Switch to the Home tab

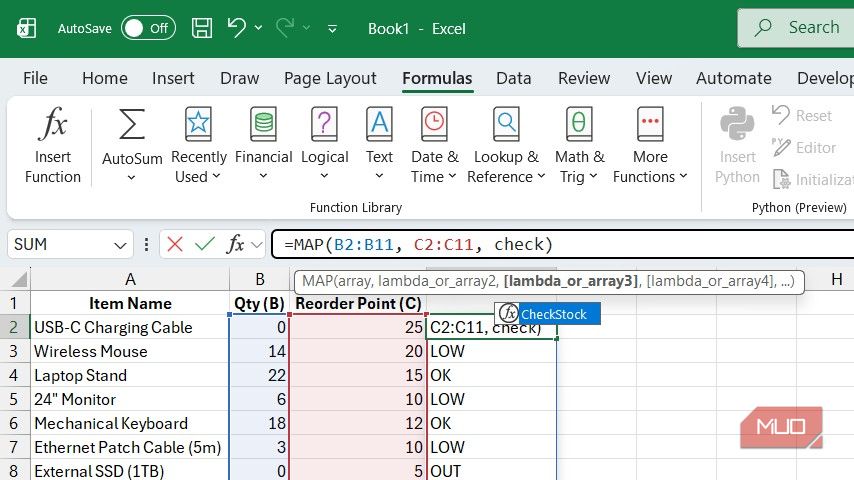(x=105, y=78)
